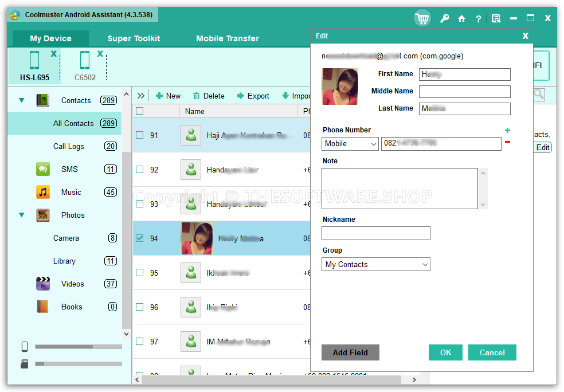Select All Contacts in sidebar
The height and width of the screenshot is (392, 564).
tap(65, 123)
